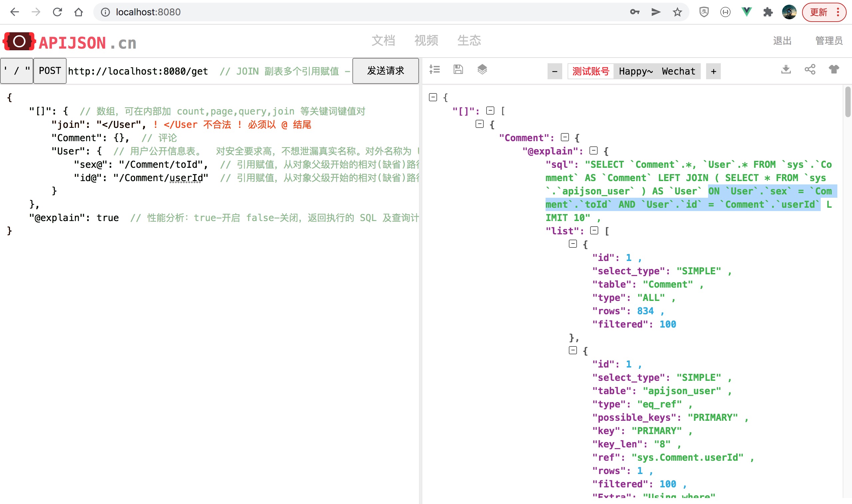
Task: Click the share icon
Action: pyautogui.click(x=810, y=70)
